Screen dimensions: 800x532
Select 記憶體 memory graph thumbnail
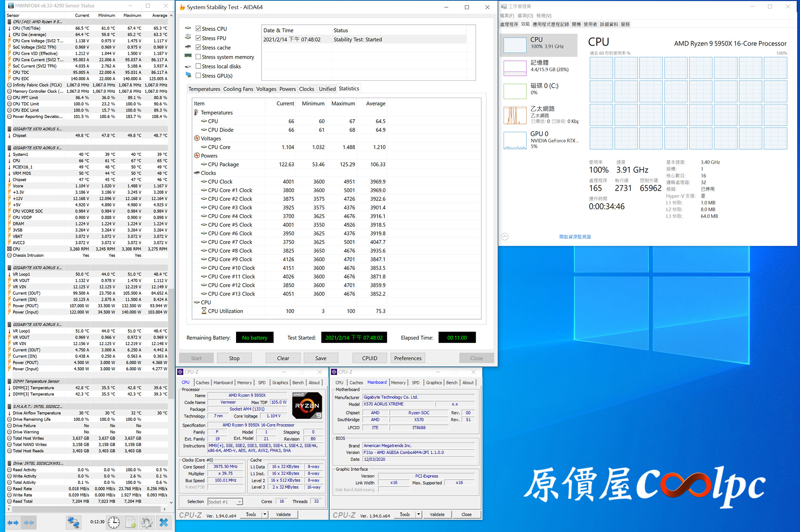coord(515,68)
